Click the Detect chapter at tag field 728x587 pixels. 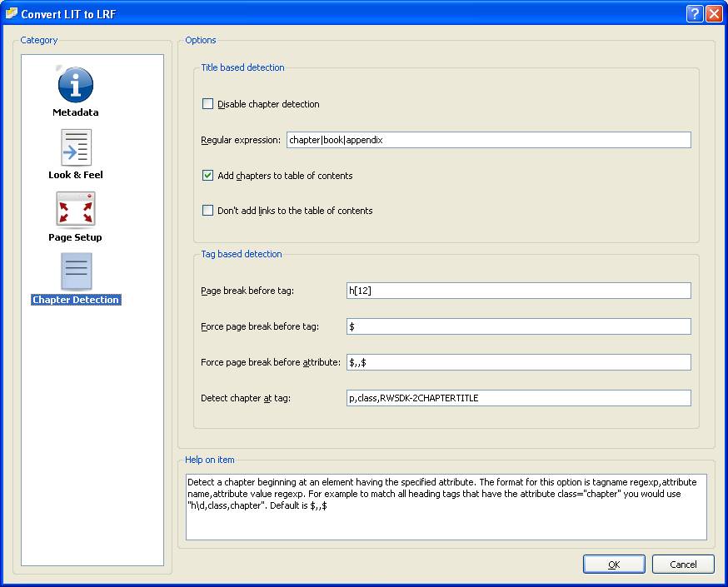coord(519,398)
